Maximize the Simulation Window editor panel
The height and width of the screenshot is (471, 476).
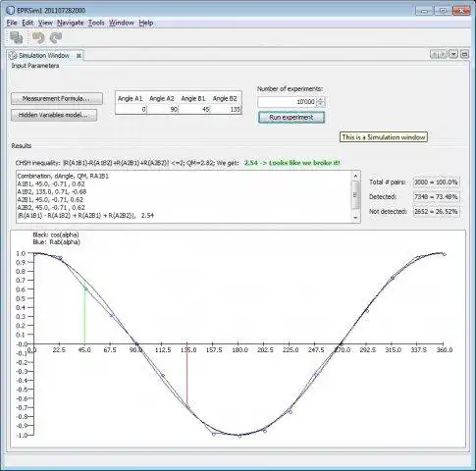pyautogui.click(x=464, y=54)
